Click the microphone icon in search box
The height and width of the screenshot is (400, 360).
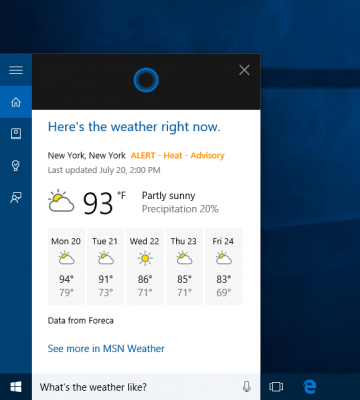246,387
